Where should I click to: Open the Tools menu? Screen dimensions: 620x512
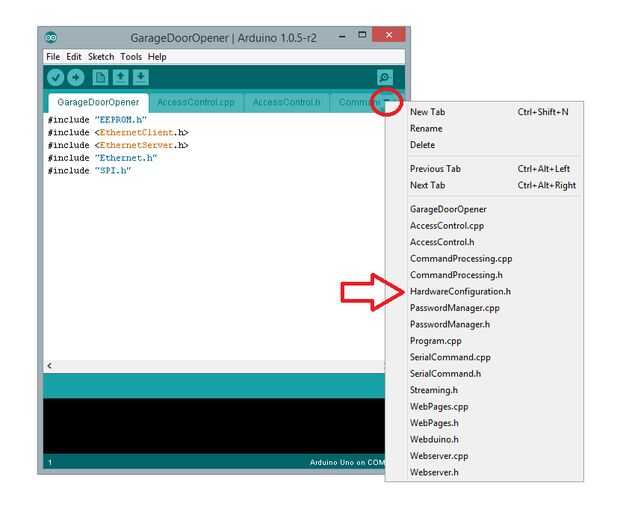point(131,57)
